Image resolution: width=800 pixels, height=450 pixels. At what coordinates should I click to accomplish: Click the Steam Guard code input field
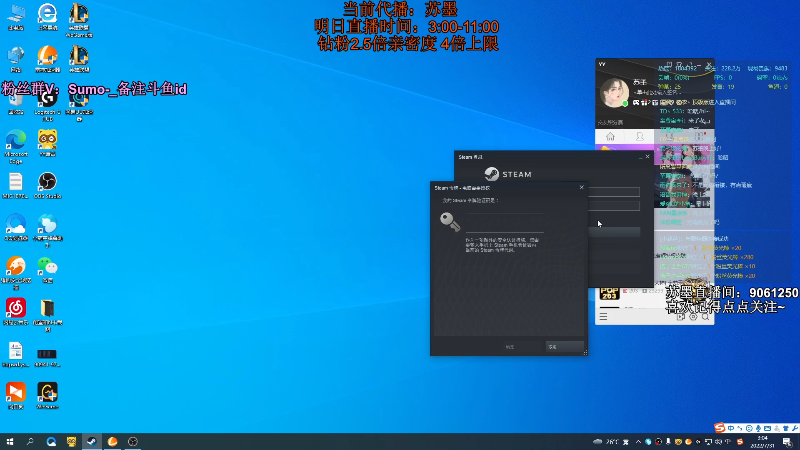[505, 222]
